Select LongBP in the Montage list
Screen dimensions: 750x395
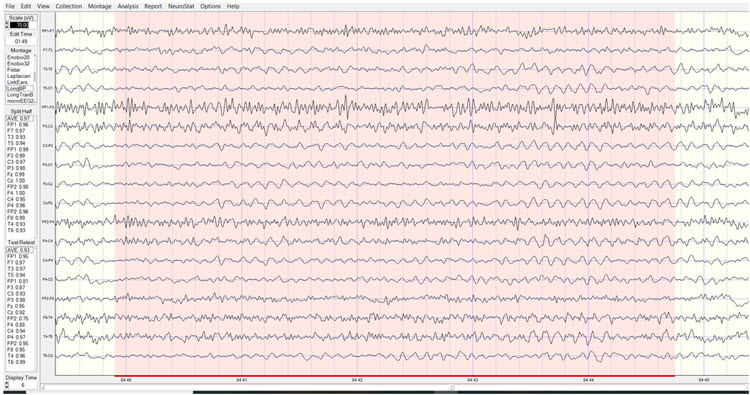coord(19,88)
